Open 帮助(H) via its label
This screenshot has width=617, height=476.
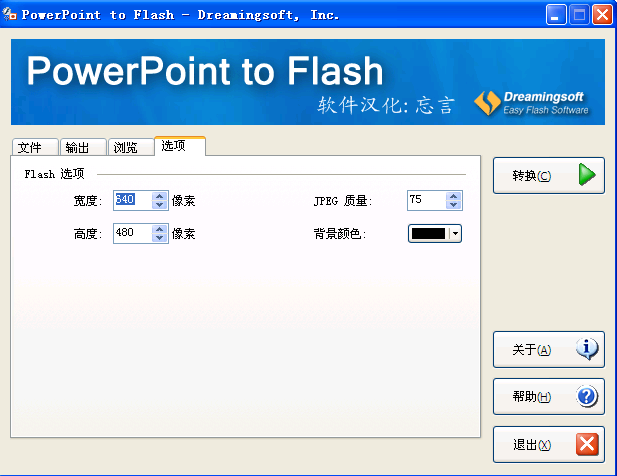[x=531, y=397]
